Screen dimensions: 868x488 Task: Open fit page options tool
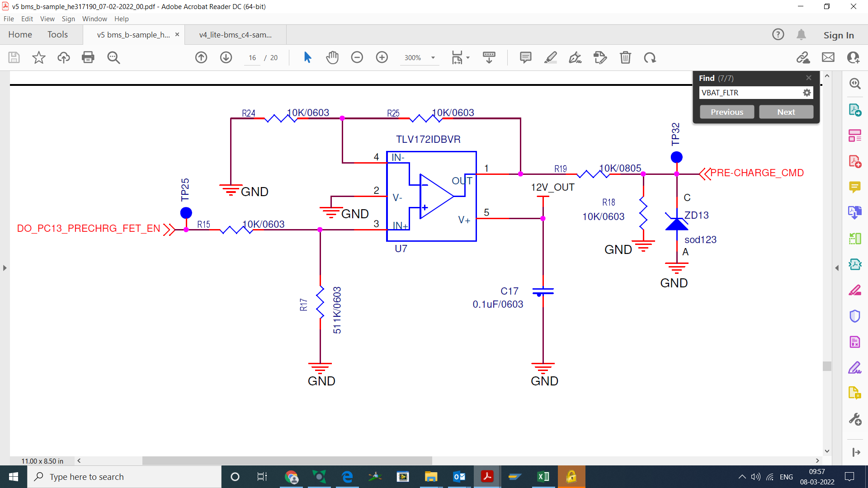click(x=457, y=57)
